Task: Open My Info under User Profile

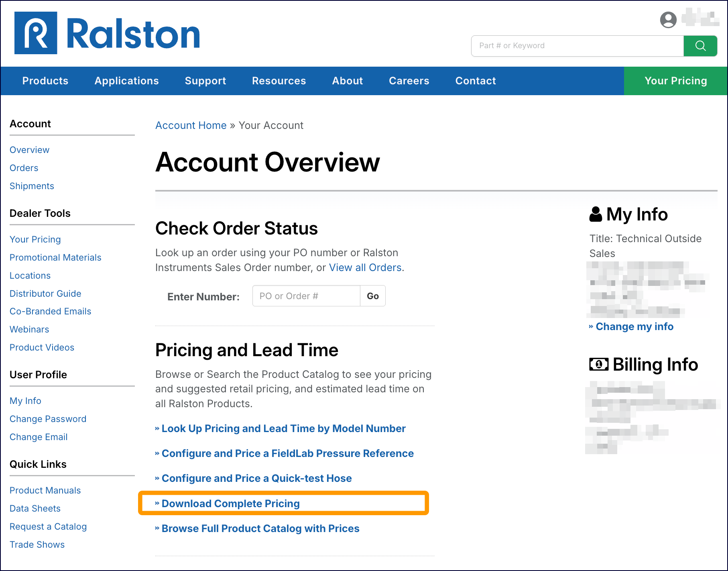Action: [25, 401]
